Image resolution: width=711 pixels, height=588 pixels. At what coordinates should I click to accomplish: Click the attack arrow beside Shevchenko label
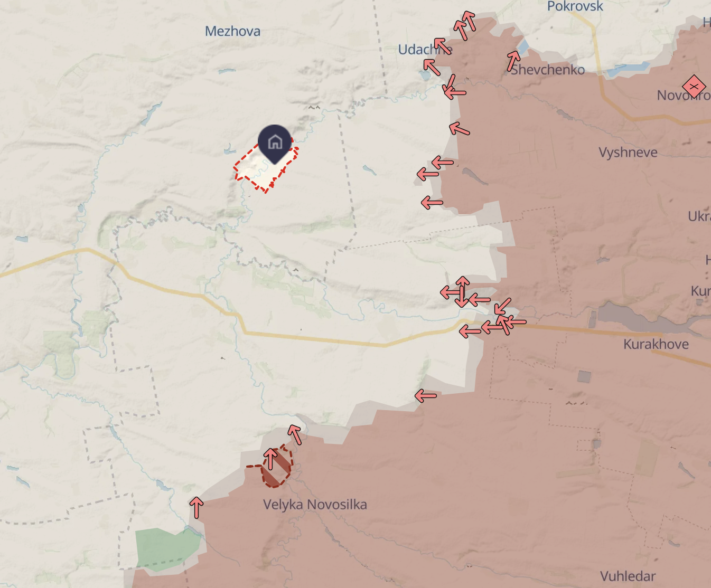[x=513, y=61]
